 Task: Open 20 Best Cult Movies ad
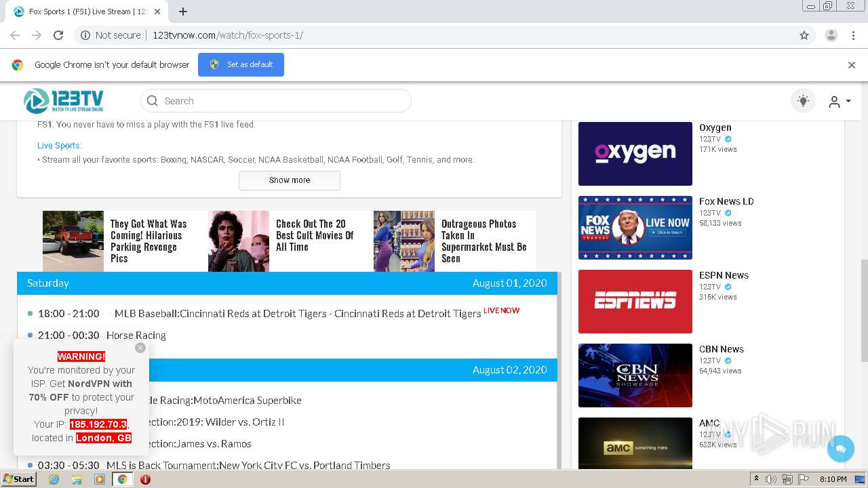pos(315,235)
